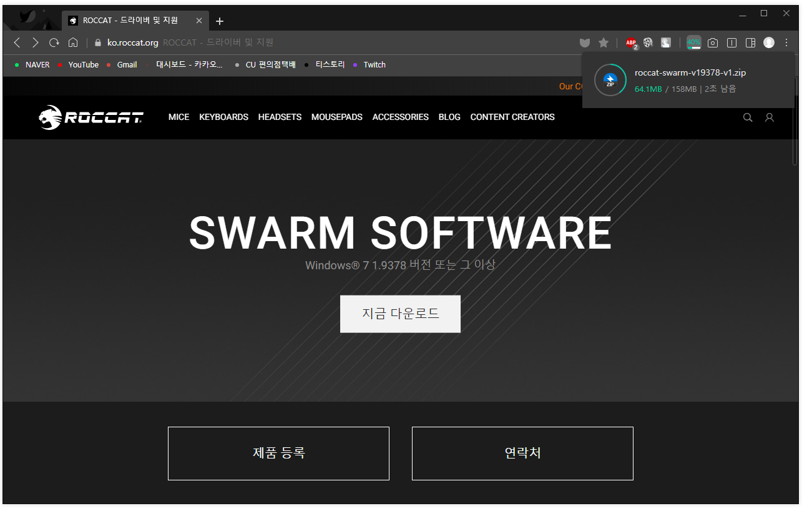The image size is (812, 521).
Task: Open the browser three-dot menu
Action: click(786, 42)
